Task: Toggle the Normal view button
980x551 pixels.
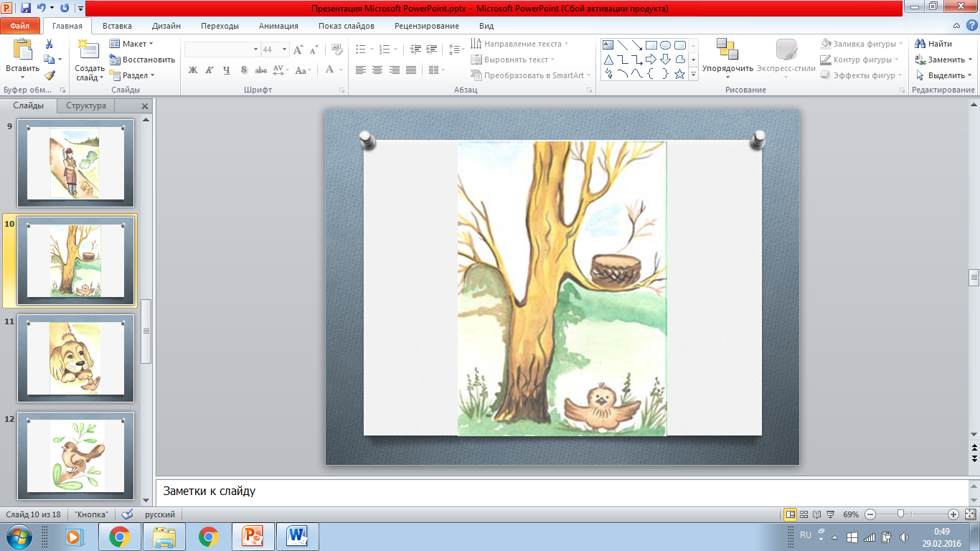Action: [790, 514]
